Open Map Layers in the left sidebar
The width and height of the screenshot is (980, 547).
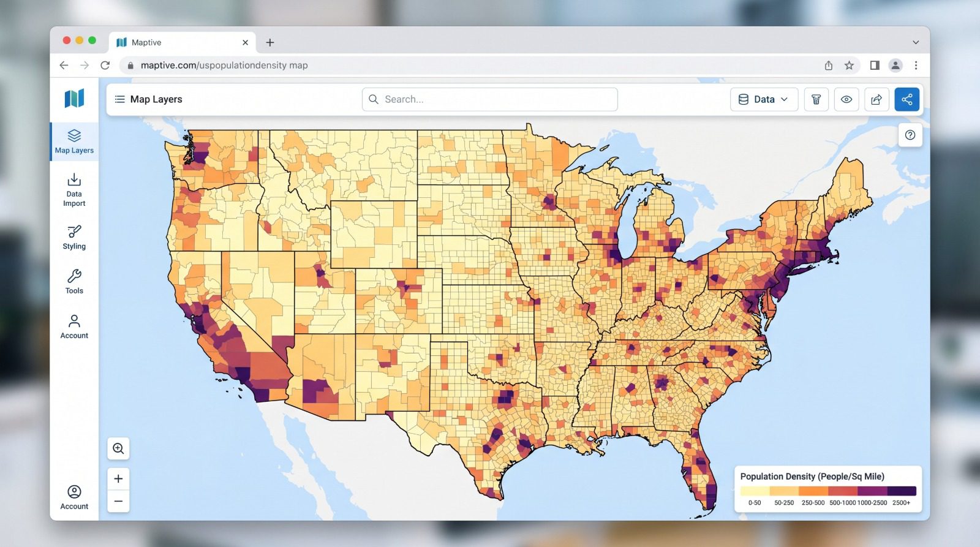(74, 141)
